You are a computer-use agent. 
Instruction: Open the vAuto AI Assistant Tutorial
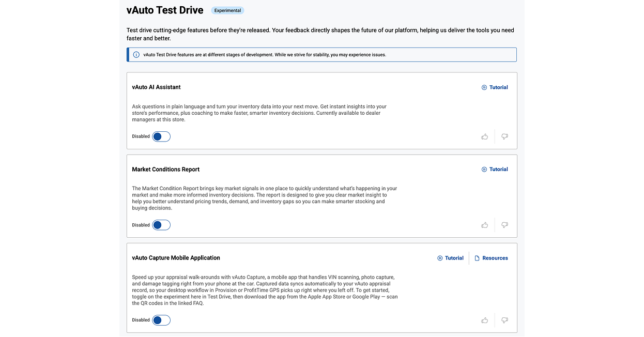pos(495,87)
